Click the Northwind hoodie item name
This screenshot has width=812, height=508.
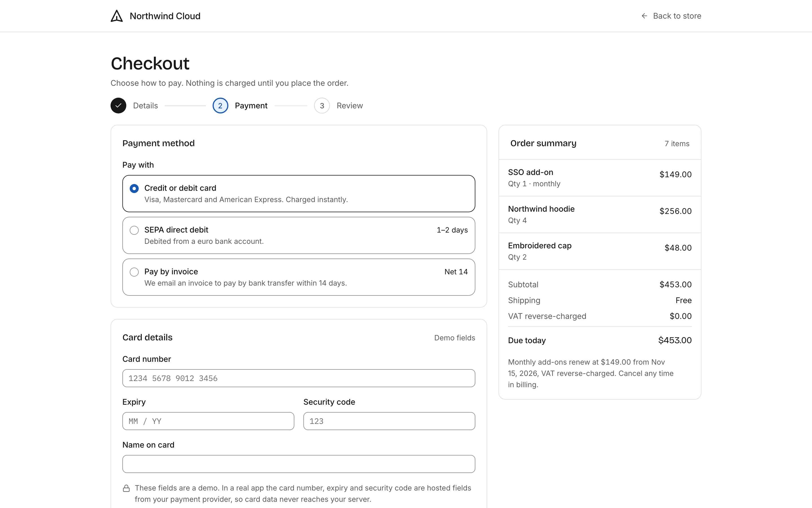coord(541,209)
